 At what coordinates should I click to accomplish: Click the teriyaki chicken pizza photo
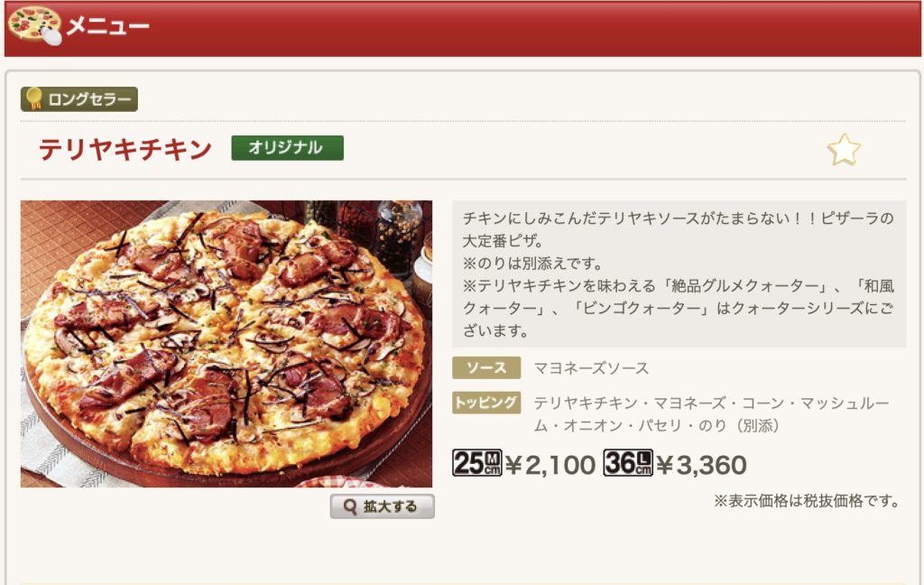[226, 344]
